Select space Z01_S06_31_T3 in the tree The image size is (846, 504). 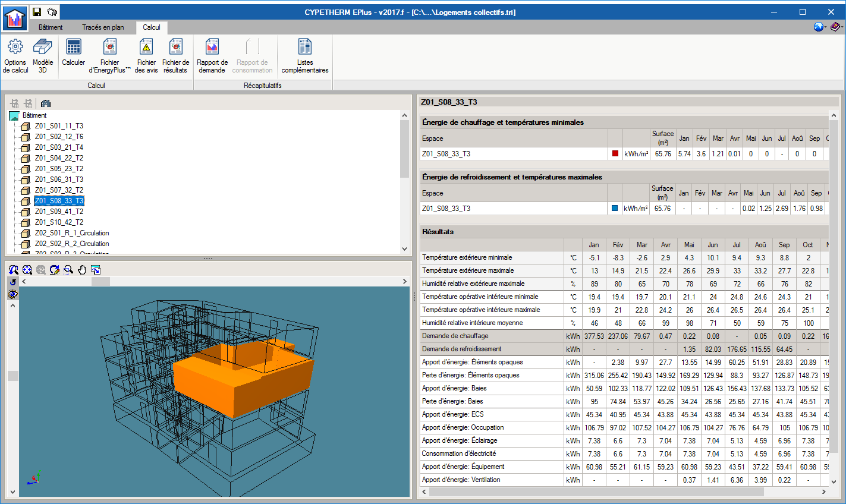(x=59, y=179)
